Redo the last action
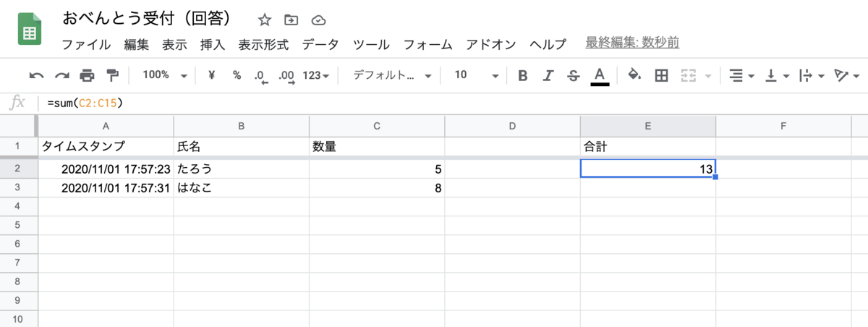 click(x=62, y=75)
